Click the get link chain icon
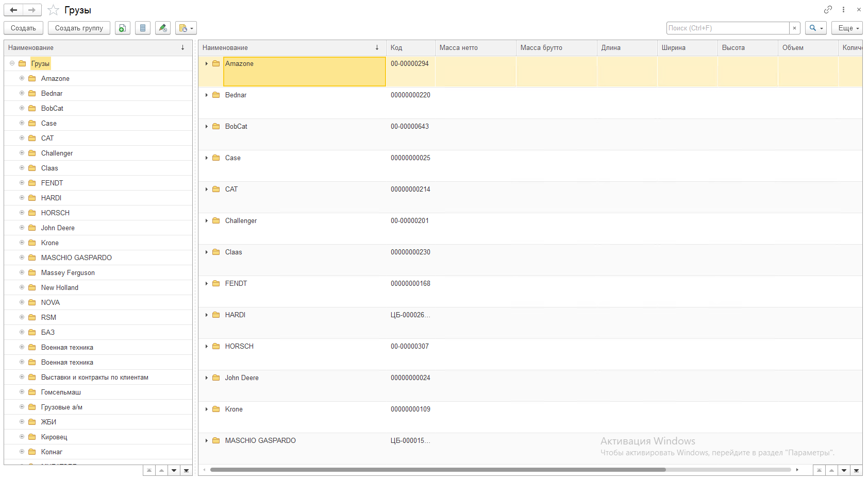The width and height of the screenshot is (868, 480). click(x=828, y=10)
